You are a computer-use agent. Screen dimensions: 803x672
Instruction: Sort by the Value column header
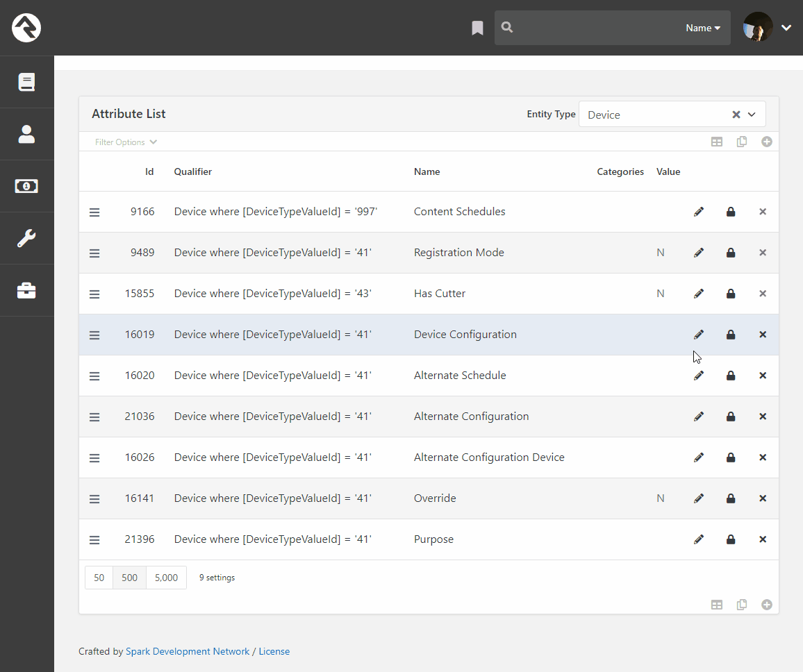click(x=668, y=171)
